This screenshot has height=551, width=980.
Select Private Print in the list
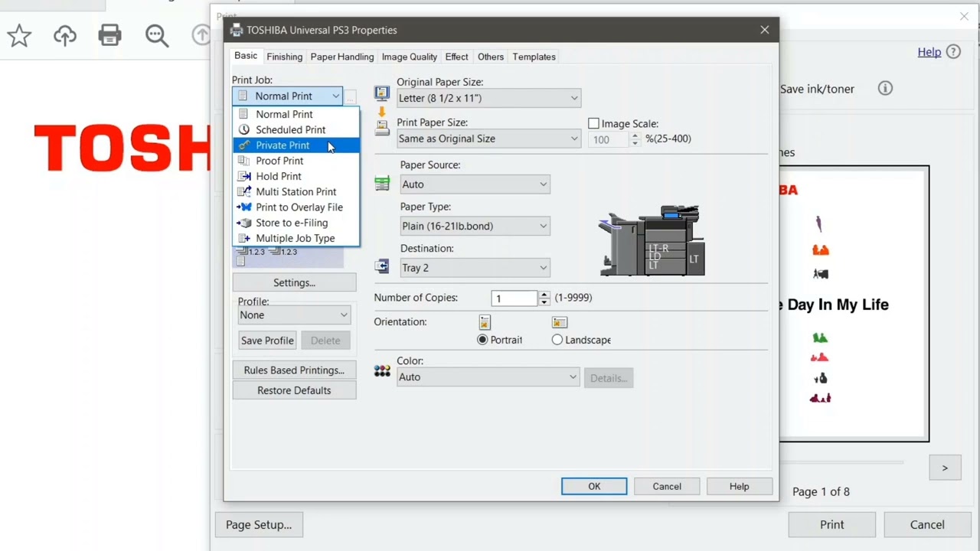coord(296,145)
